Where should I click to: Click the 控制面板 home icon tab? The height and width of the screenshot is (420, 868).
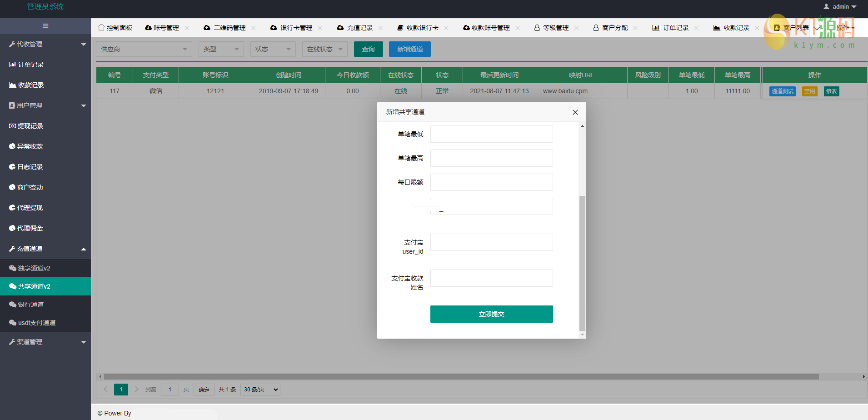pos(101,28)
